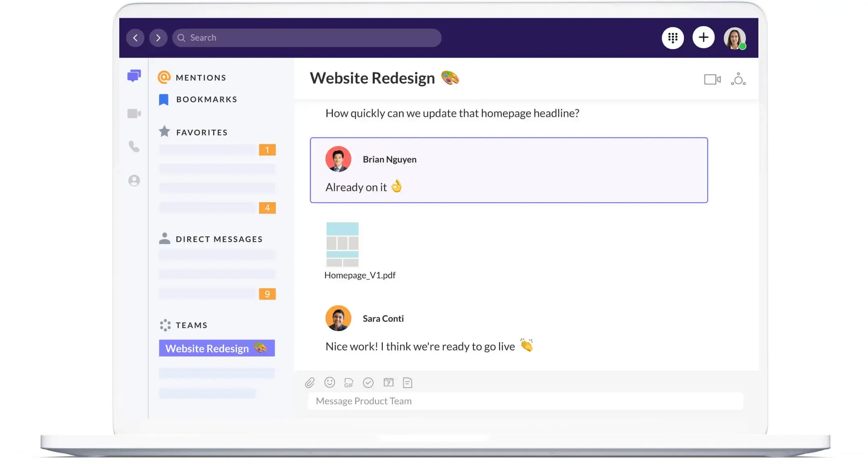
Task: Click the Message Product Team input
Action: [525, 401]
